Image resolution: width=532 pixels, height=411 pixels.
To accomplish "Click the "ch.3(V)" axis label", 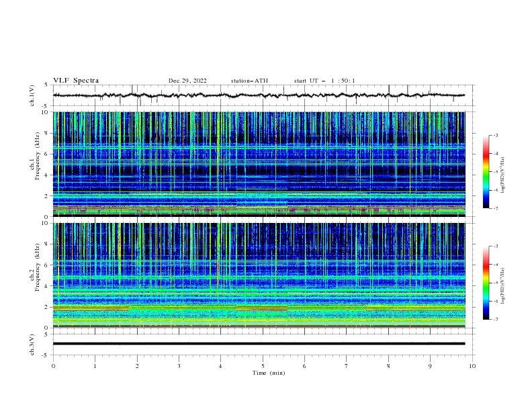I will point(32,345).
